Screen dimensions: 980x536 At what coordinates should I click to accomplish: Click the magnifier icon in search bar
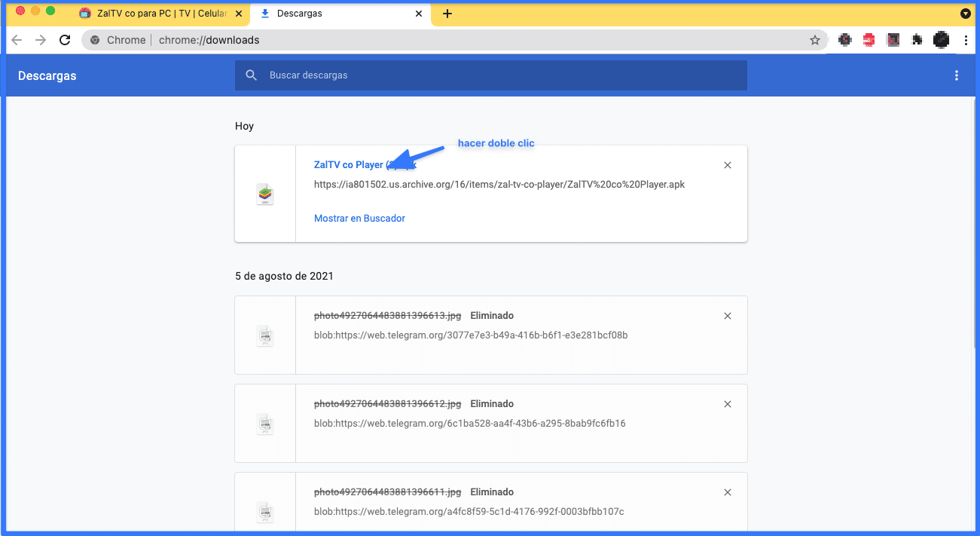(252, 75)
